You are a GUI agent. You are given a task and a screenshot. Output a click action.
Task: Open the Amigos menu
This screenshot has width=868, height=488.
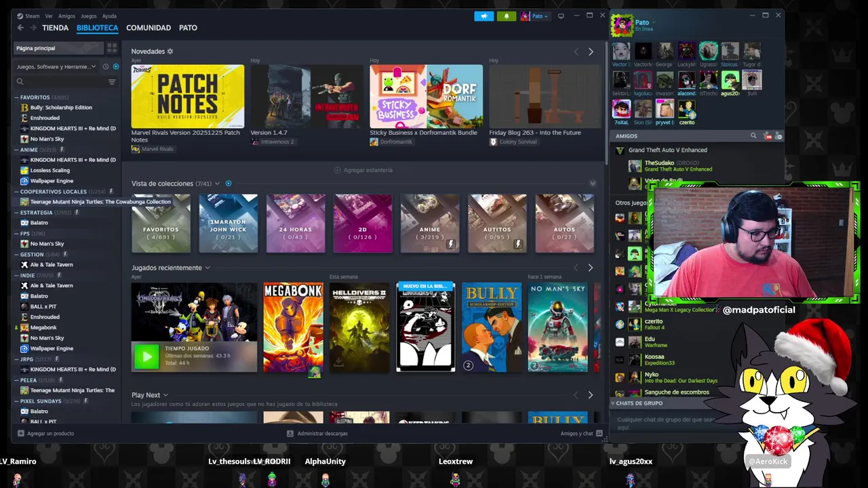coord(66,16)
